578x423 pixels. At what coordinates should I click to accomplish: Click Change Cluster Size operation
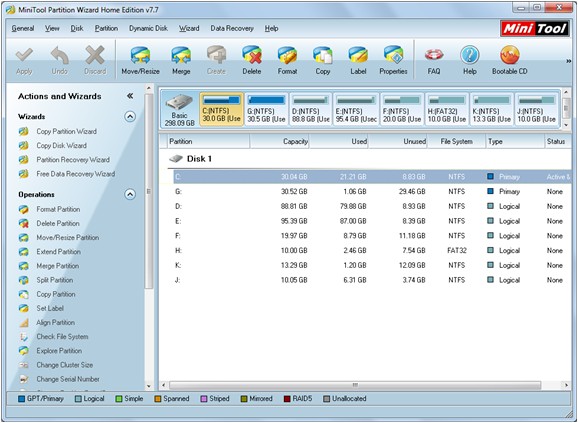coord(65,365)
